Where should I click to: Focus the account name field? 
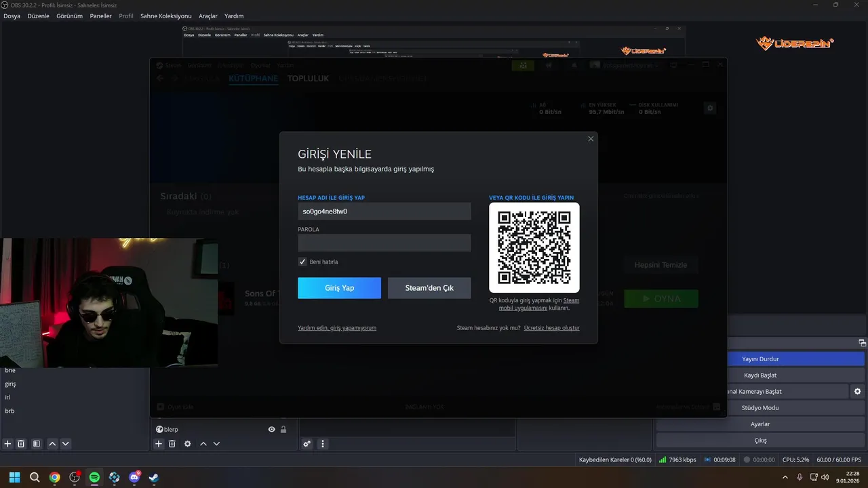click(384, 211)
